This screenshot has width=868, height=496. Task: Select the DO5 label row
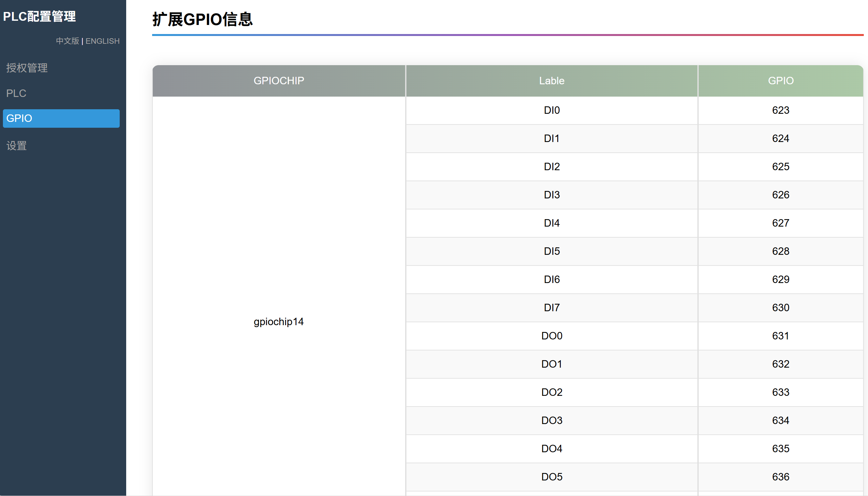[552, 477]
